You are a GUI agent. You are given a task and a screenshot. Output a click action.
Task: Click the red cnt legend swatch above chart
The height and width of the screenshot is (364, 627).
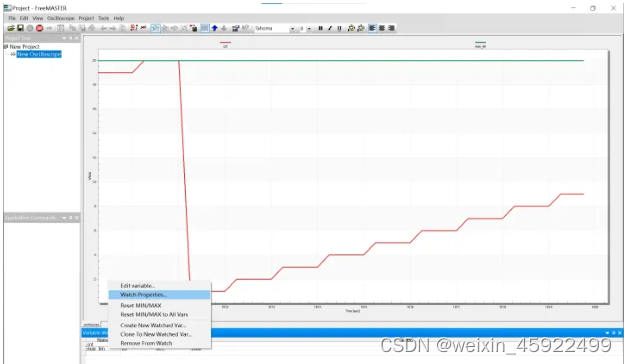(225, 42)
